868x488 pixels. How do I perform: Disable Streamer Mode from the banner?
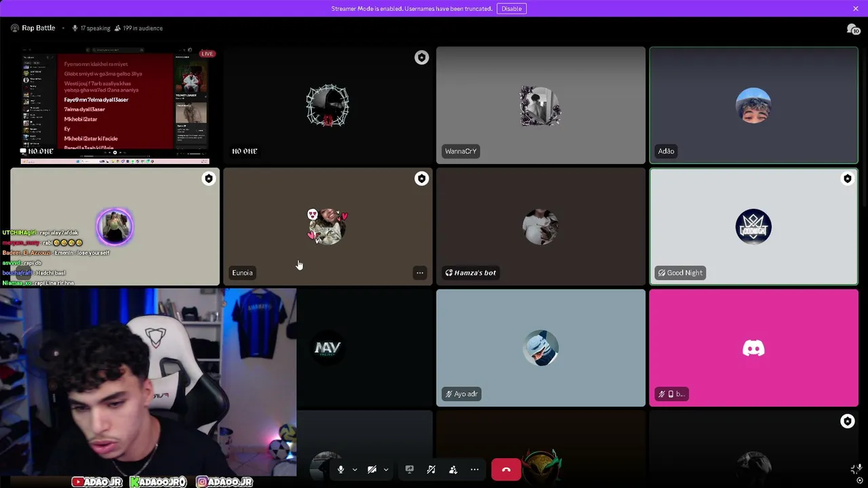click(x=511, y=9)
